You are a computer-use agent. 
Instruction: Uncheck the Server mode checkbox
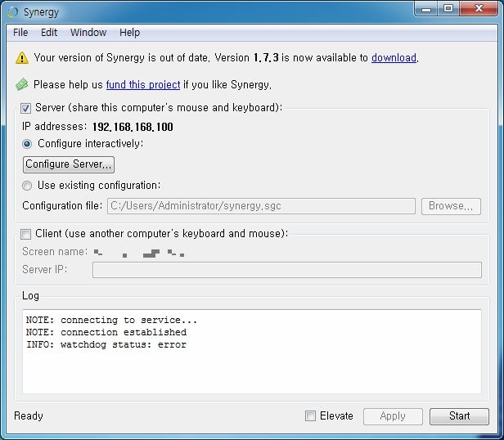point(25,108)
